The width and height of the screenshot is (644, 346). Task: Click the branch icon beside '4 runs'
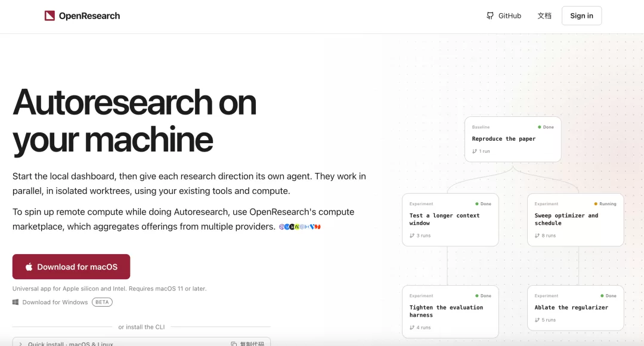point(412,328)
